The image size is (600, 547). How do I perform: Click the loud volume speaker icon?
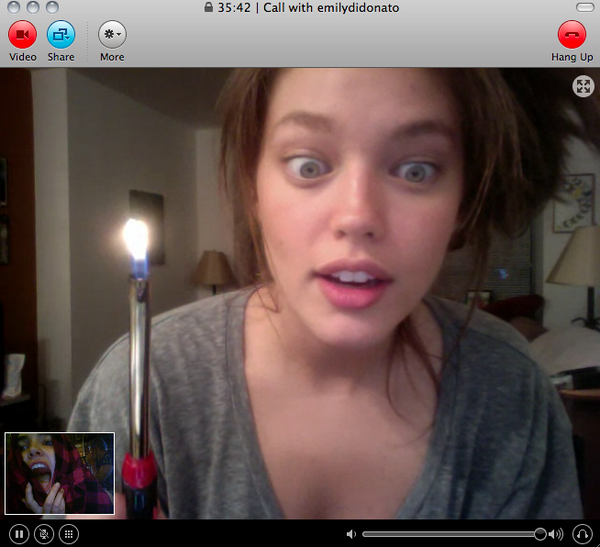pos(556,534)
